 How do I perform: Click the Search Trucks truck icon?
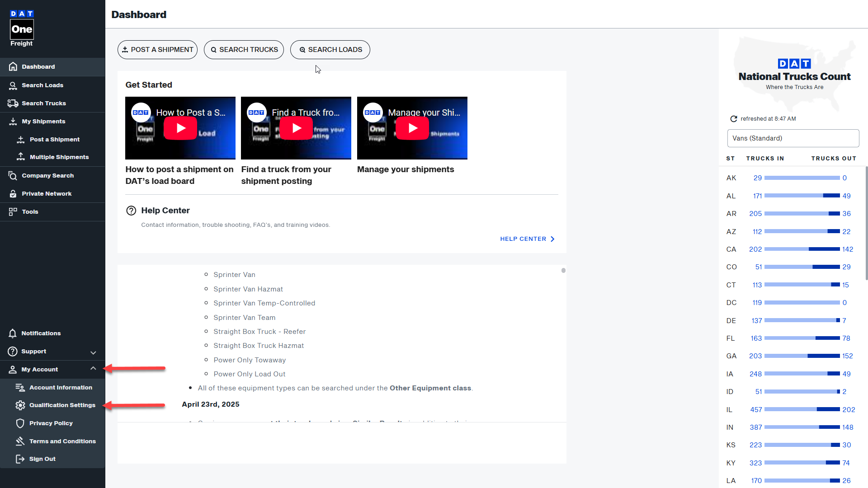click(13, 103)
